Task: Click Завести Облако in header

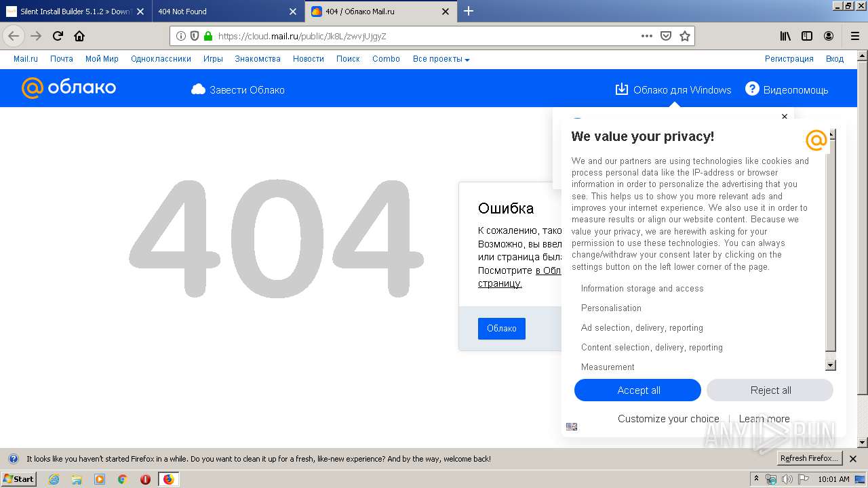Action: point(238,89)
